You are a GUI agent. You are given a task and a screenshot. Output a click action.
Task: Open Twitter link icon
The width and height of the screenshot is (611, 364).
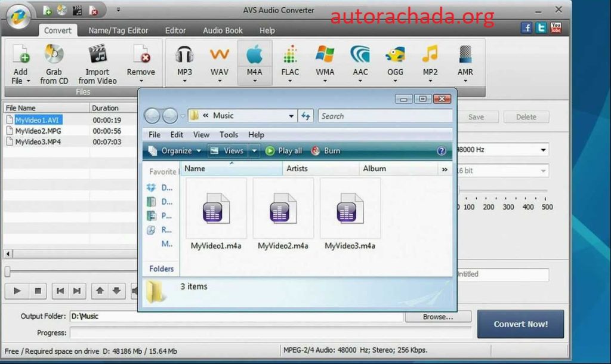coord(541,27)
